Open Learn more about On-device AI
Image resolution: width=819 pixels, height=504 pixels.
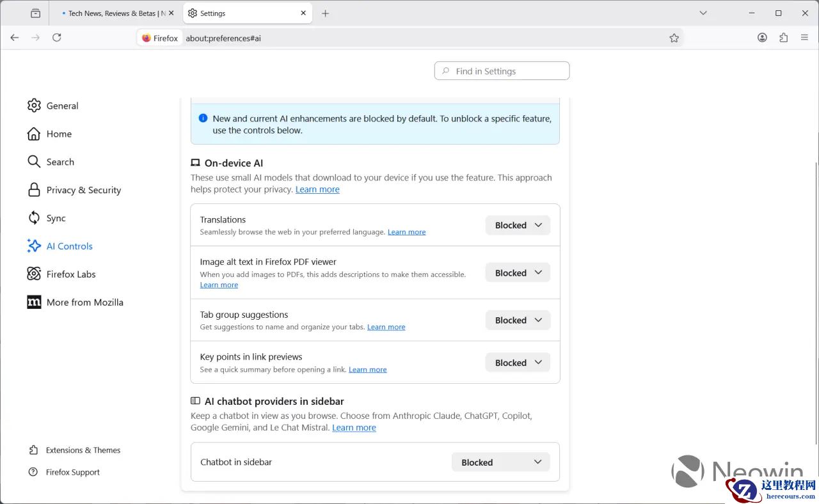[x=317, y=189]
